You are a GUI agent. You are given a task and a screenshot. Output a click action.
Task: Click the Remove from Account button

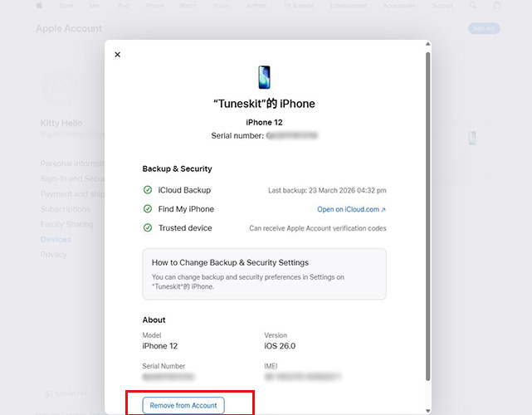183,405
